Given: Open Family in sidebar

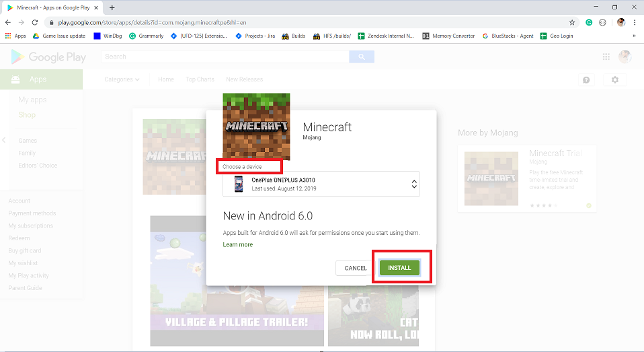Looking at the screenshot, I should pos(27,153).
